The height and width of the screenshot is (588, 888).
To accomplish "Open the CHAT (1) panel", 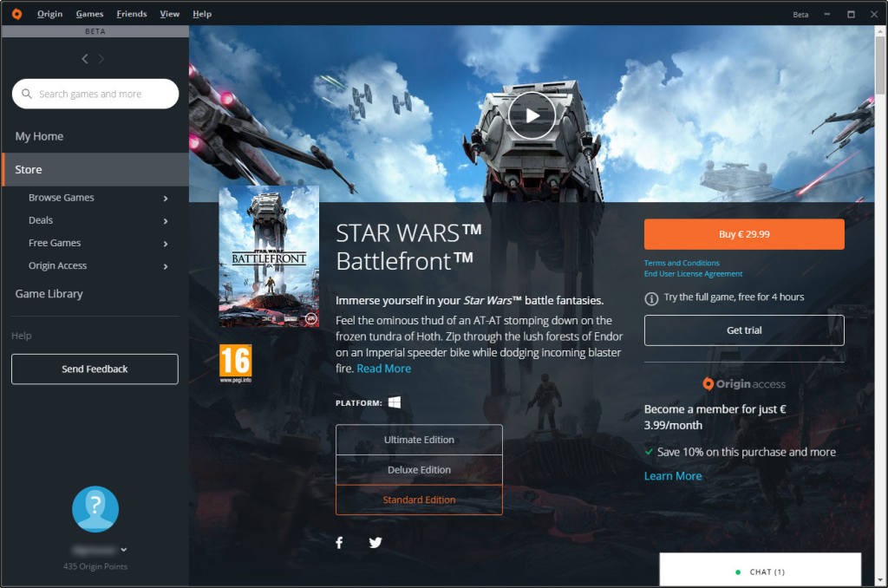I will point(763,572).
